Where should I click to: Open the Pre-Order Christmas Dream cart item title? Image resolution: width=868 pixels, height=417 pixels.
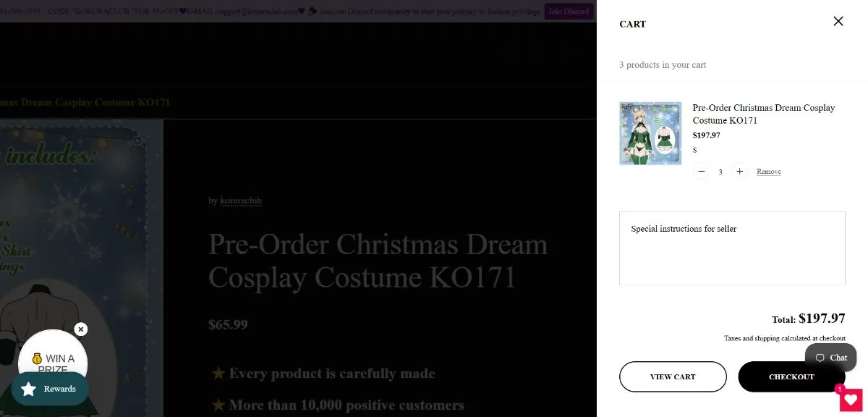point(764,114)
